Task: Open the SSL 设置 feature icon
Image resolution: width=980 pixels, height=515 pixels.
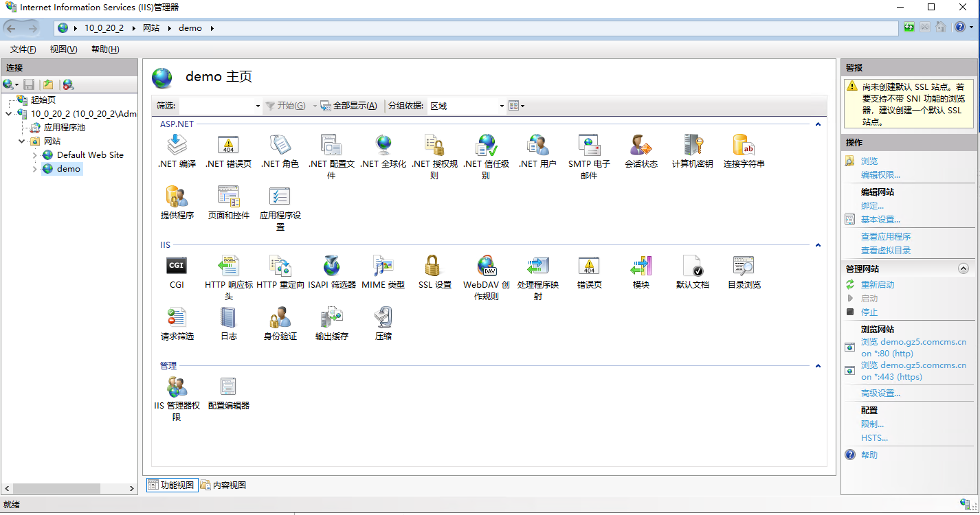Action: 434,272
